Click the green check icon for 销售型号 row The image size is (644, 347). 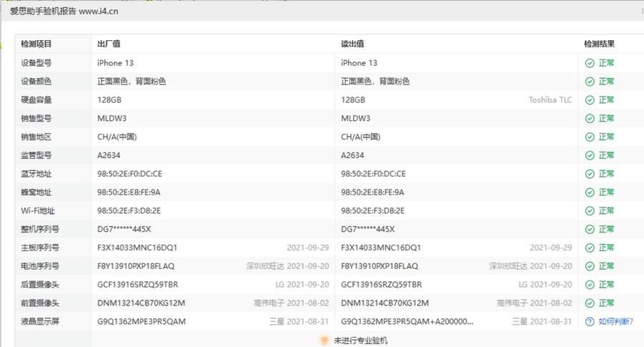[590, 118]
